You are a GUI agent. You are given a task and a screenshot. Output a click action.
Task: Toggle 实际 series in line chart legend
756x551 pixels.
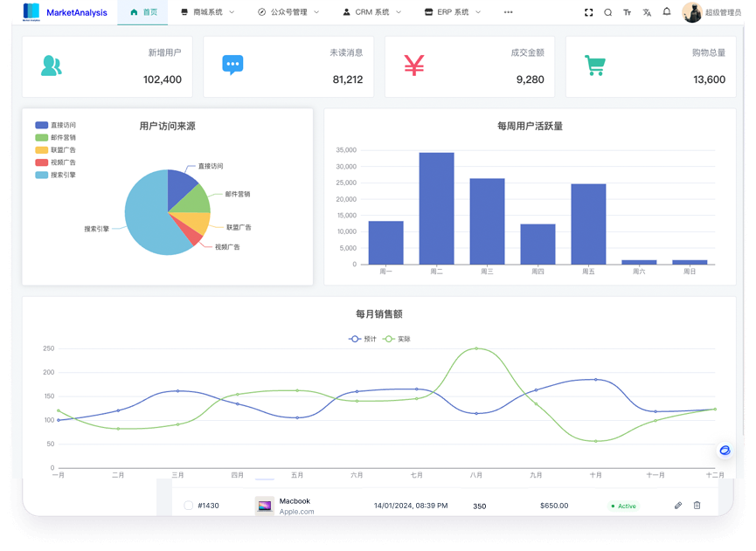tap(396, 339)
